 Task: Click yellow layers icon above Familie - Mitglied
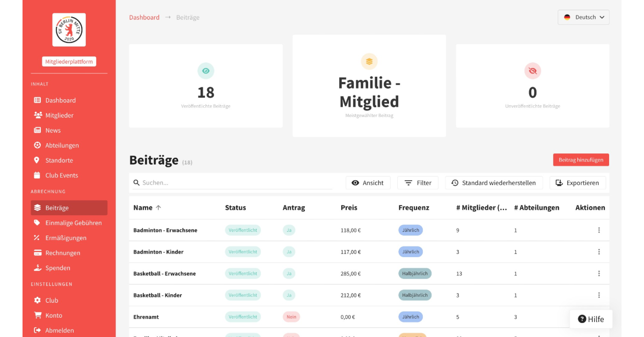point(369,61)
